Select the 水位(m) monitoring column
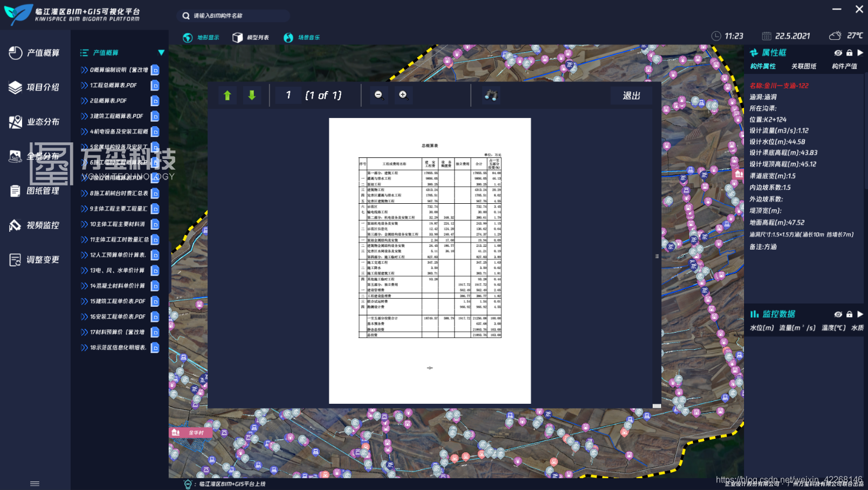This screenshot has width=868, height=490. (762, 328)
